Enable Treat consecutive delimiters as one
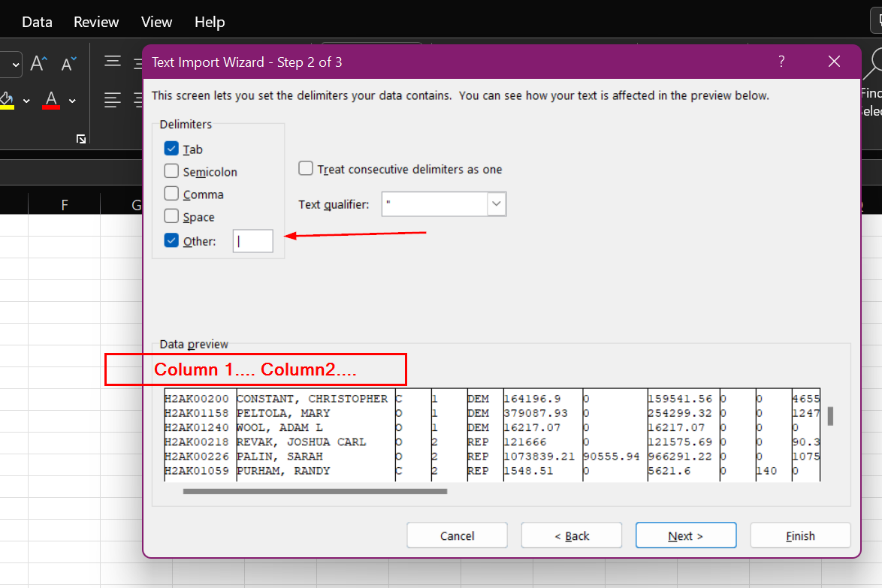 pyautogui.click(x=306, y=168)
